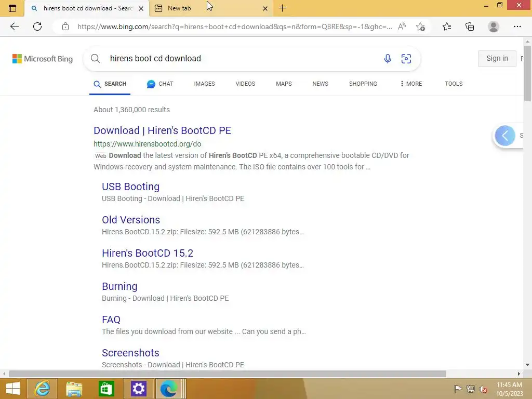Image resolution: width=532 pixels, height=399 pixels.
Task: Select the SEARCH results tab
Action: pos(110,84)
